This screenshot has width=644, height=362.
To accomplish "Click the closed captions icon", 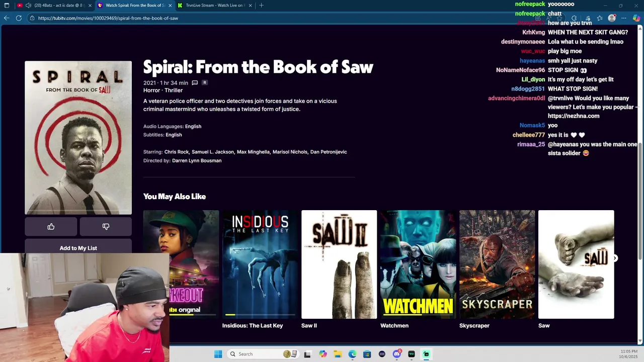I will pyautogui.click(x=195, y=82).
